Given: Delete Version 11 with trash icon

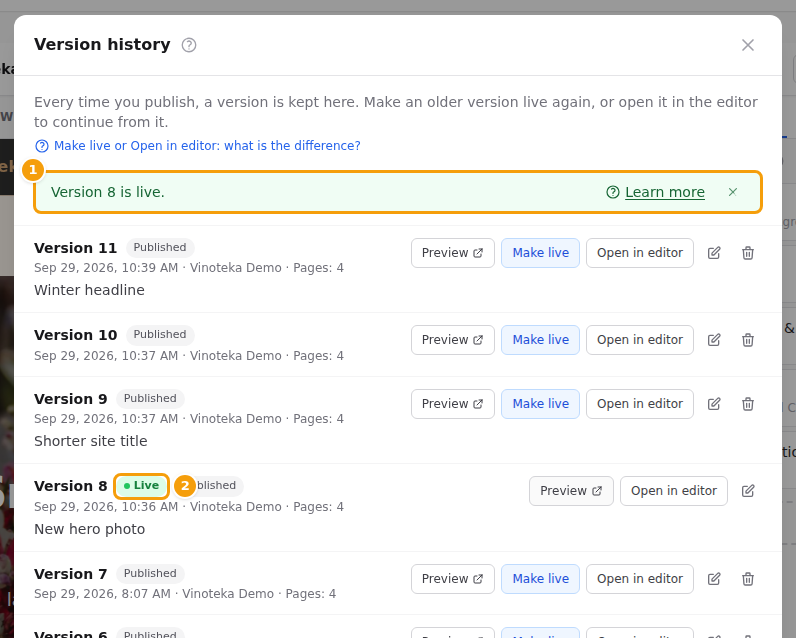Looking at the screenshot, I should [x=747, y=253].
